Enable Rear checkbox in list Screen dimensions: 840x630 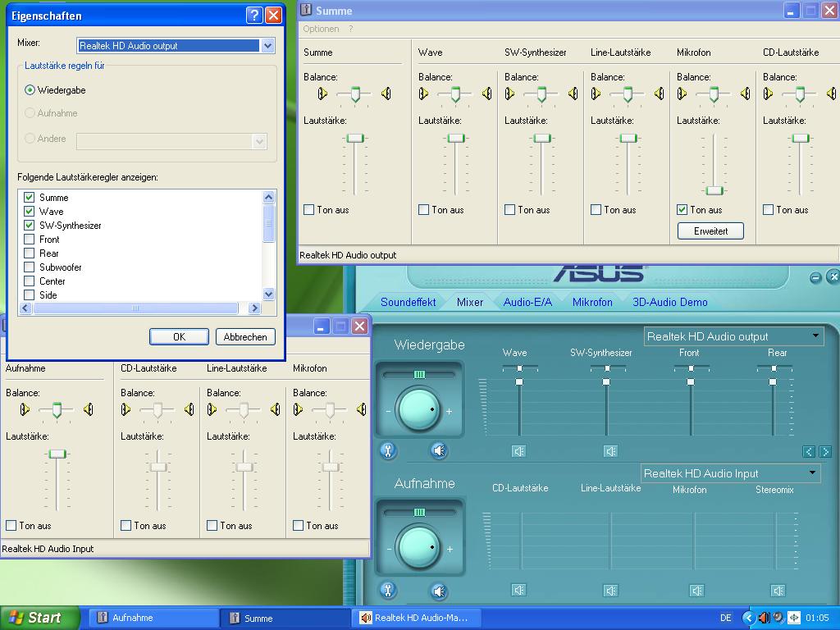(x=30, y=253)
